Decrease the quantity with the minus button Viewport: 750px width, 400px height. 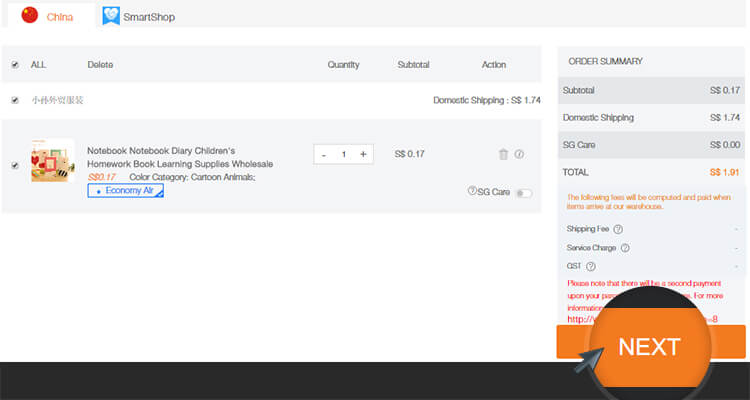click(324, 155)
